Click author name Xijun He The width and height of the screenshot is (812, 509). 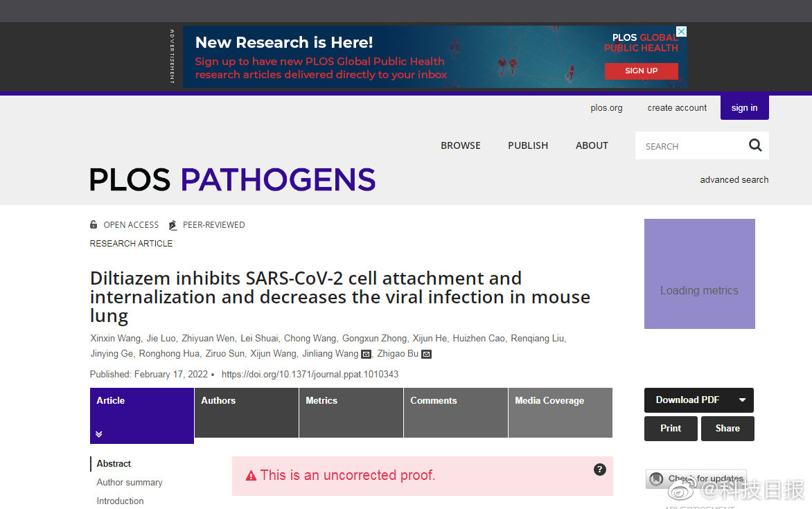pos(430,338)
